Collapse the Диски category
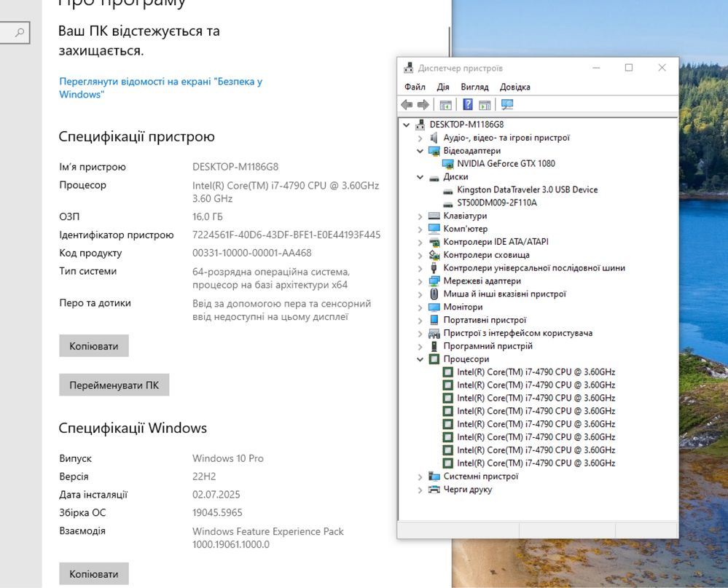The image size is (728, 588). 420,177
